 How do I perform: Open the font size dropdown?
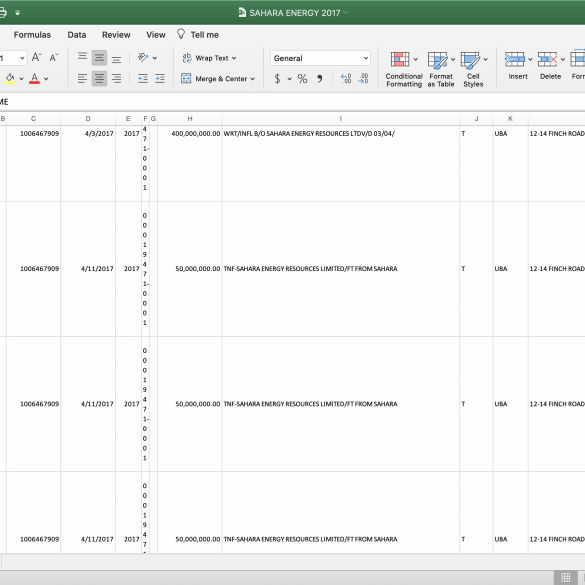click(x=22, y=58)
